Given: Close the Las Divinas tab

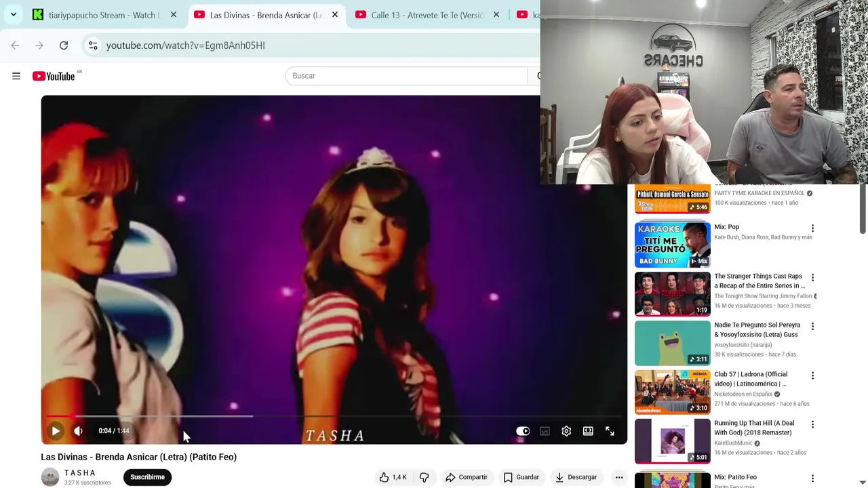Looking at the screenshot, I should [x=335, y=15].
